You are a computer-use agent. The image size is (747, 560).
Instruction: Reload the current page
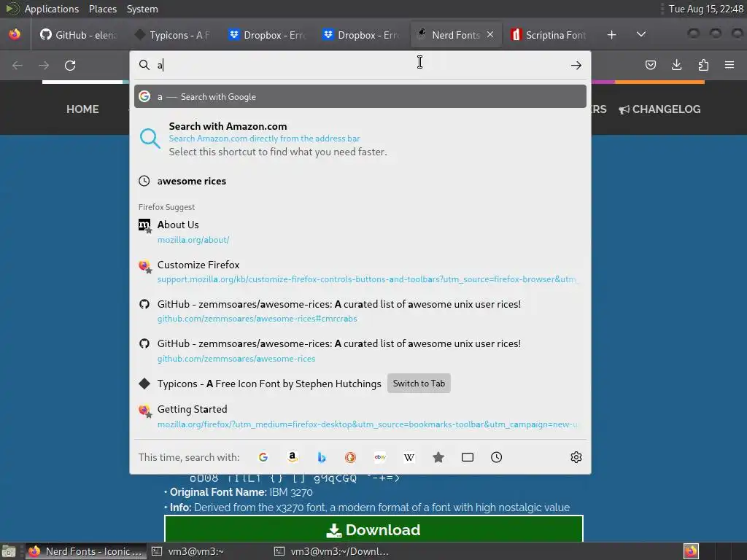(70, 65)
